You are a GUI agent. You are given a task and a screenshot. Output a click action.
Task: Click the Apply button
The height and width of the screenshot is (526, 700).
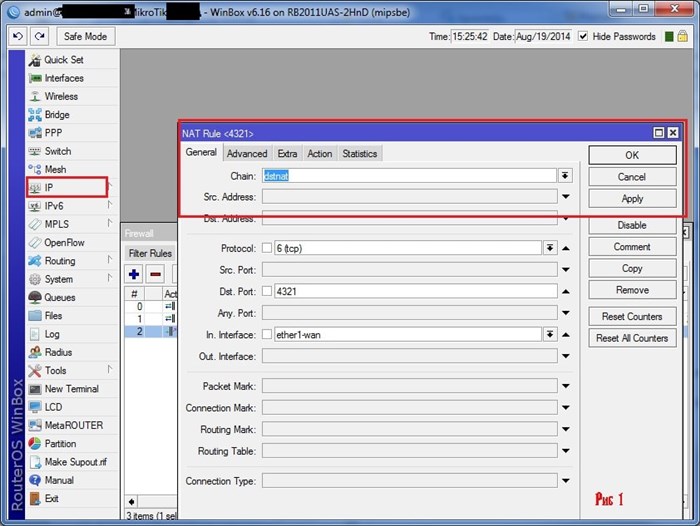[x=632, y=199]
